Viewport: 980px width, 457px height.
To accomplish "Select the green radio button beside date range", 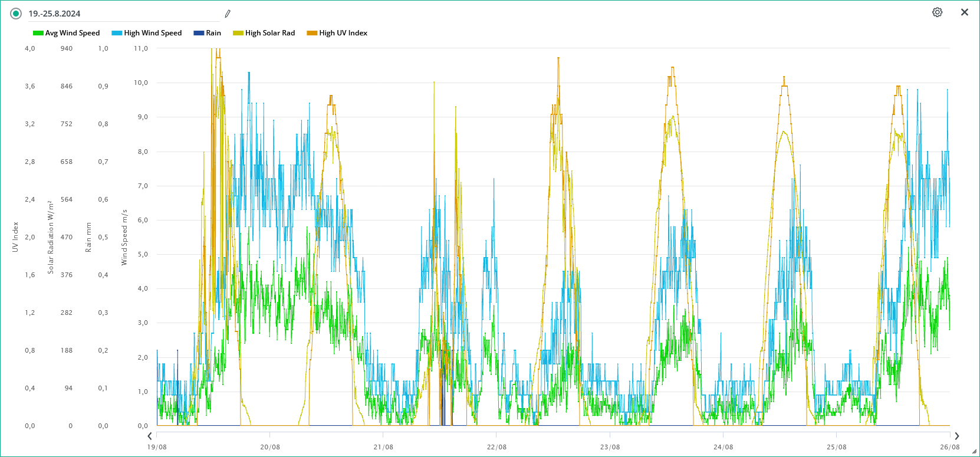I will click(16, 14).
